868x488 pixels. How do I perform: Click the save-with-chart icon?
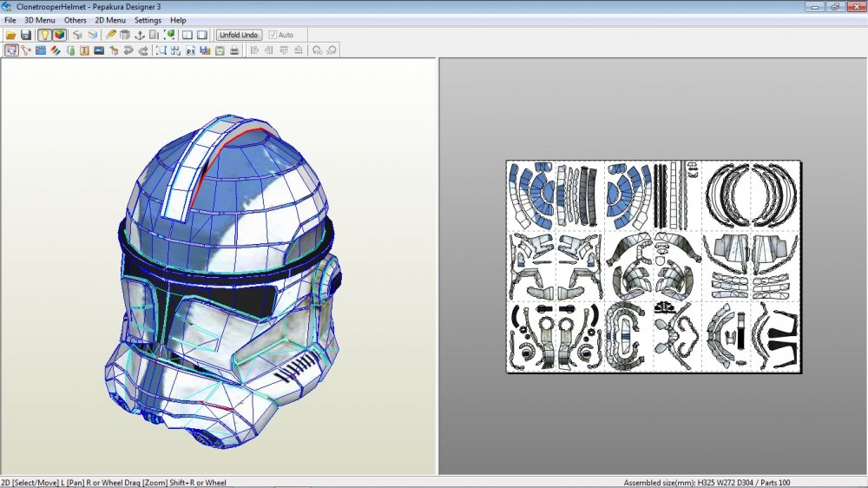click(x=206, y=50)
